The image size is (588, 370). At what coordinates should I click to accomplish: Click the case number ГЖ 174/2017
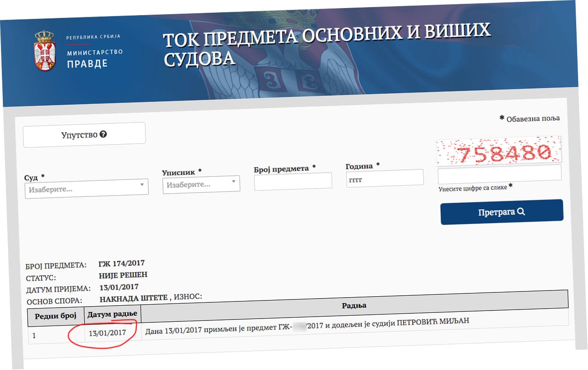[121, 263]
